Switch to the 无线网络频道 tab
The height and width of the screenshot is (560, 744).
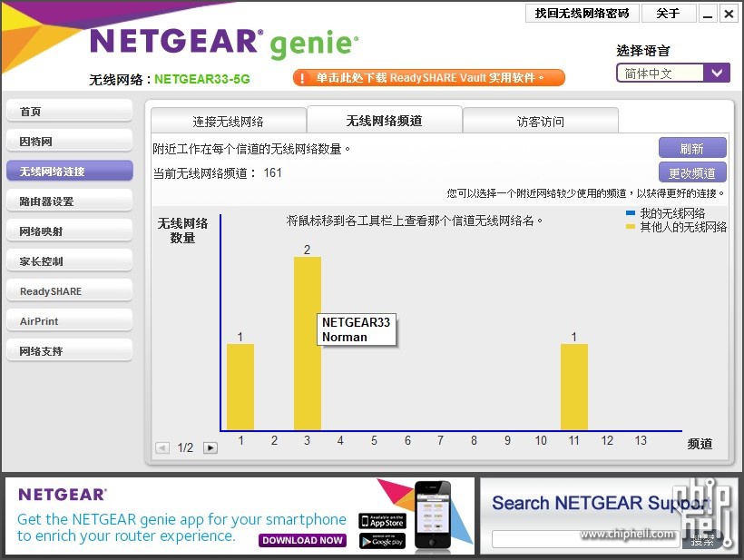(x=385, y=121)
